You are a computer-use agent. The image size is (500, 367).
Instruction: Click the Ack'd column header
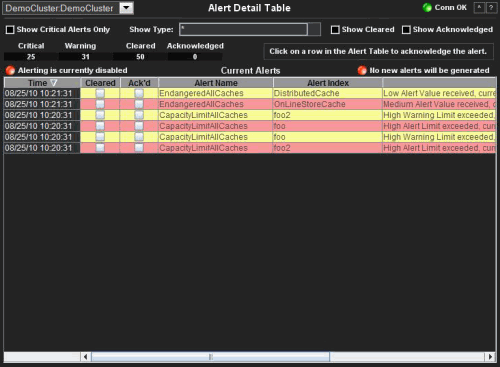pos(139,83)
